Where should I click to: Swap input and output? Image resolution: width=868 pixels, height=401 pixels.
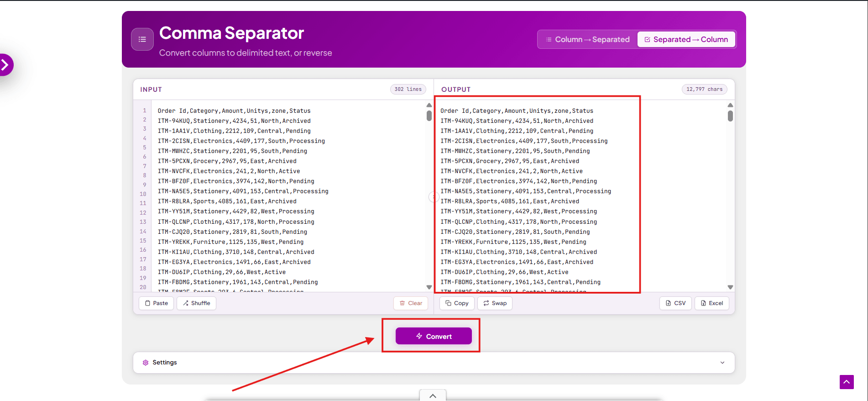(495, 303)
